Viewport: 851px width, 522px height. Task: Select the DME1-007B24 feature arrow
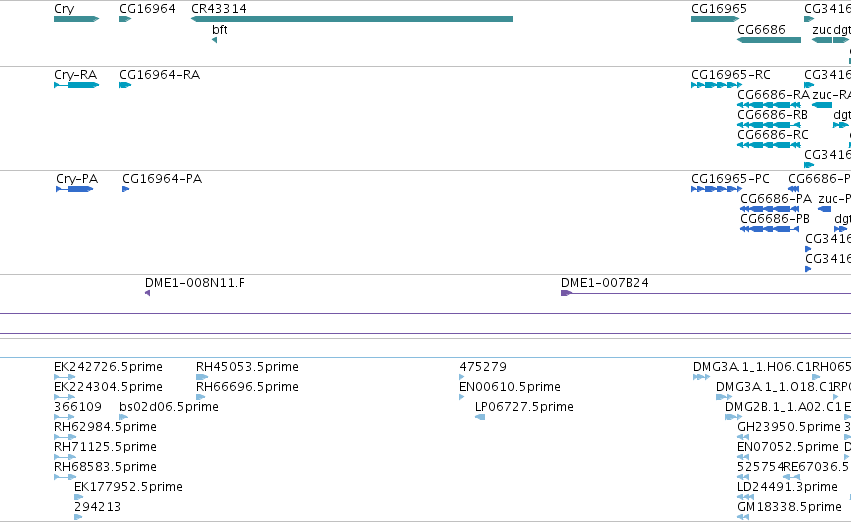566,293
